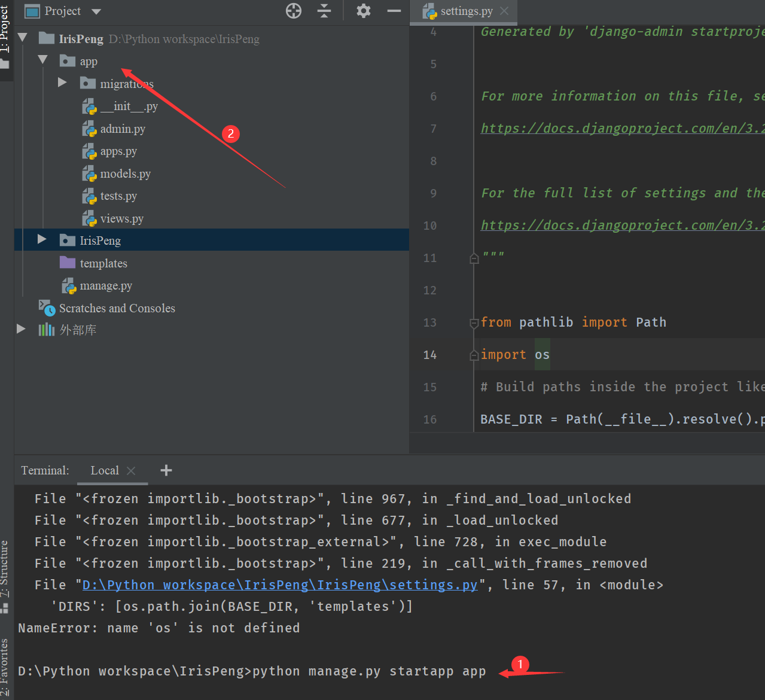Click the terminal command prompt line
This screenshot has width=765, height=700.
tap(252, 671)
